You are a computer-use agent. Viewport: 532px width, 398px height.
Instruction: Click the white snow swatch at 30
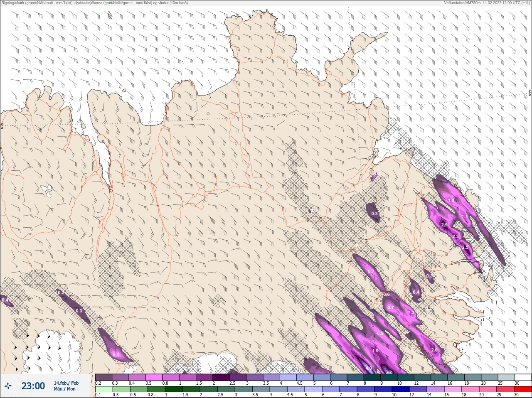523,377
